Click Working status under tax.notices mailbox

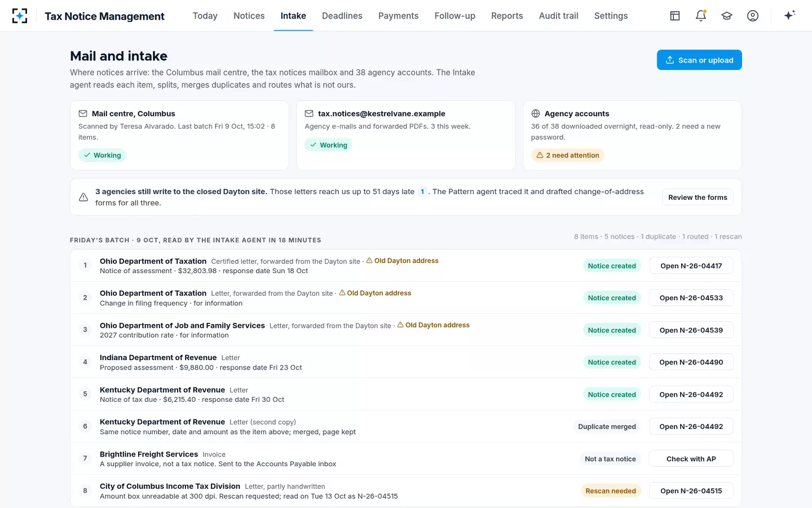click(x=328, y=145)
